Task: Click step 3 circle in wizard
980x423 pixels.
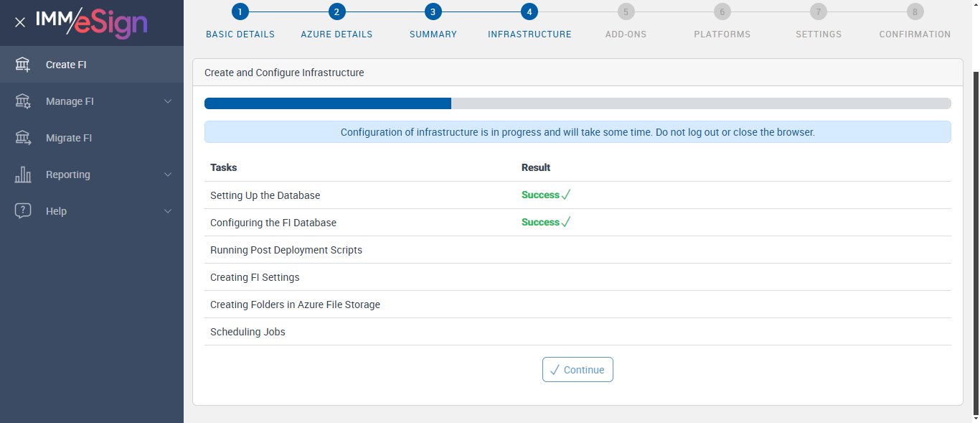Action: (x=433, y=11)
